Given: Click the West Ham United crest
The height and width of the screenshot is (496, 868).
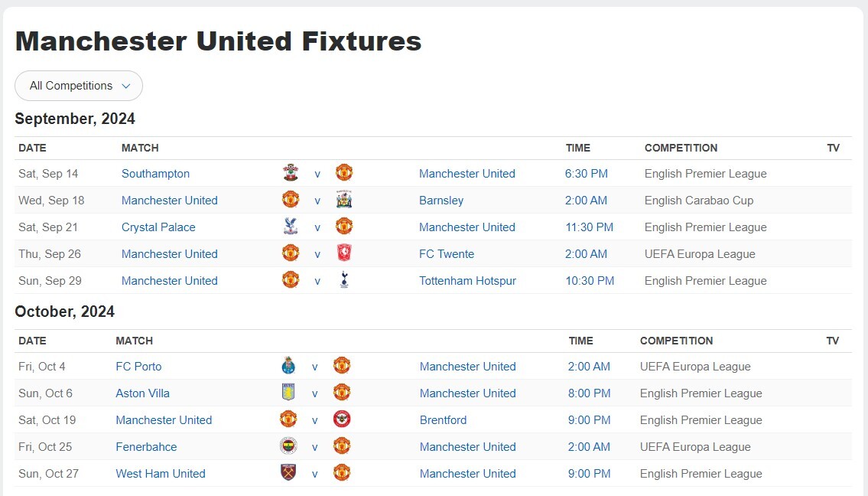Looking at the screenshot, I should coord(288,473).
